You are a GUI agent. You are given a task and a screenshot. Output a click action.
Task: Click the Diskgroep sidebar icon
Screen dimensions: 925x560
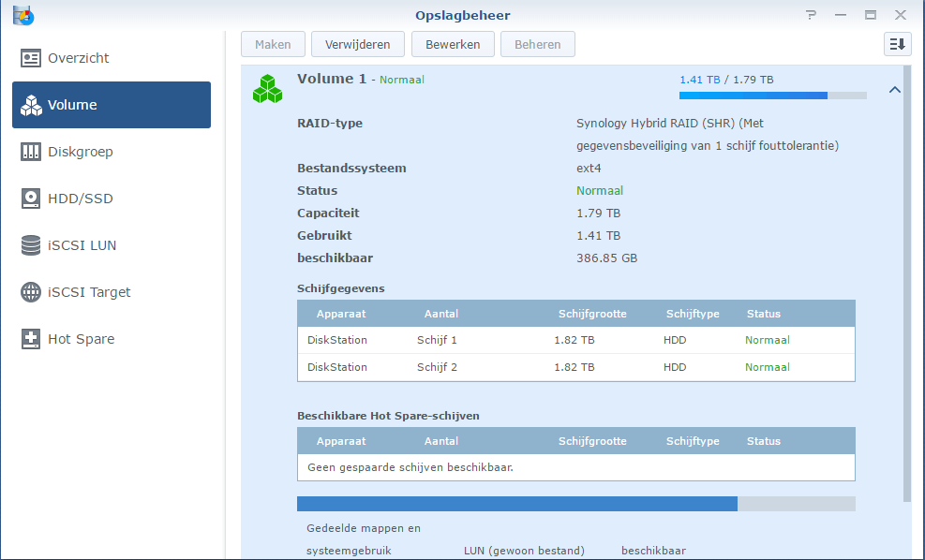pos(31,152)
